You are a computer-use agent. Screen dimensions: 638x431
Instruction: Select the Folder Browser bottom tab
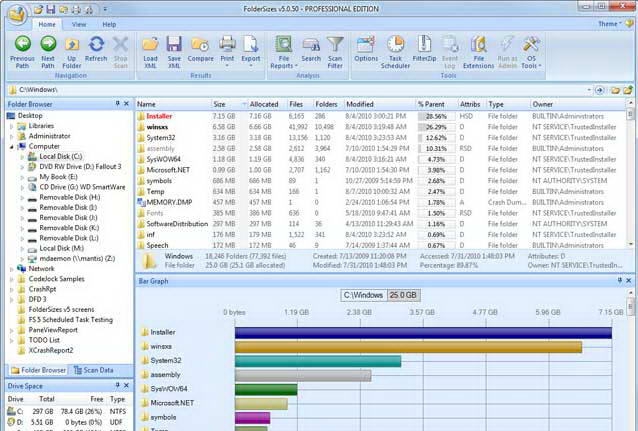pos(39,370)
